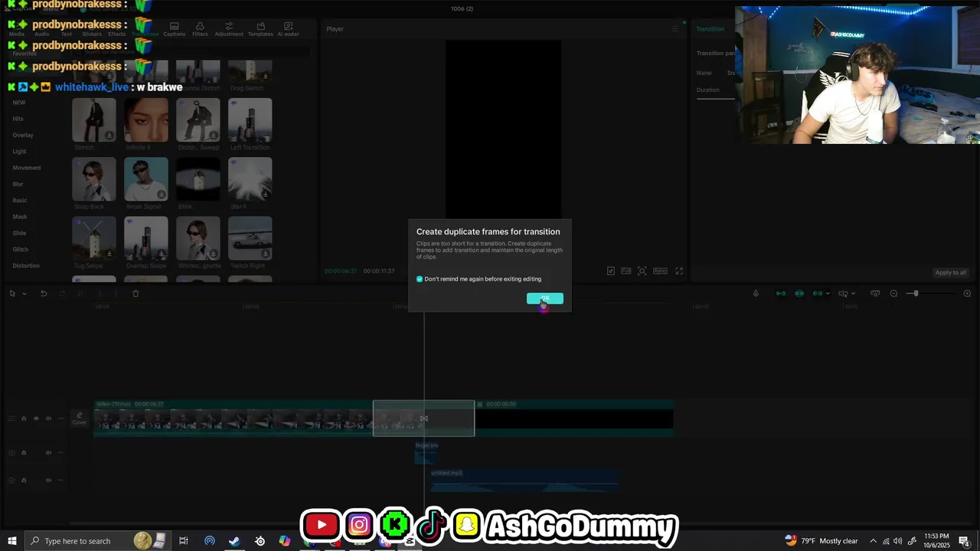Expand the preview axis dropdown arrow
This screenshot has width=980, height=551.
[853, 294]
